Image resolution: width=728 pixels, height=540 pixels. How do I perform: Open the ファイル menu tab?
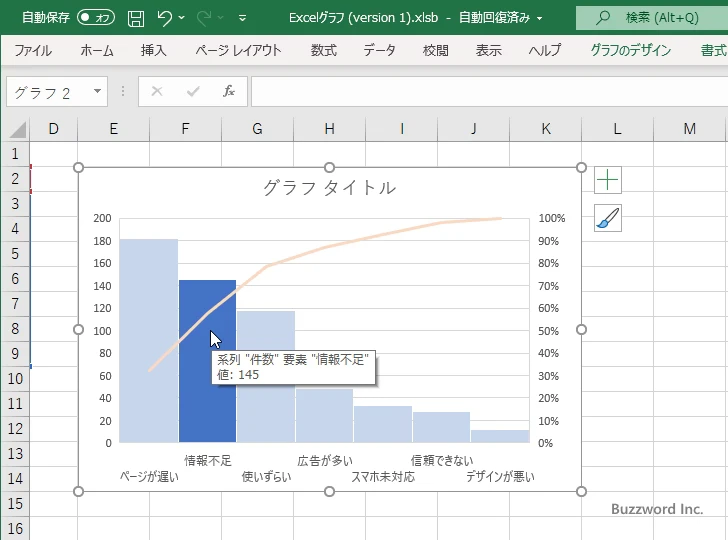coord(33,50)
